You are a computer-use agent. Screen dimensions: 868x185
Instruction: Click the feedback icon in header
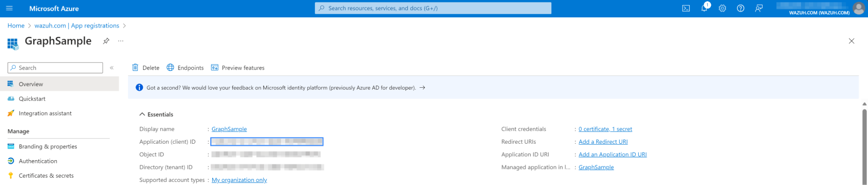(759, 8)
